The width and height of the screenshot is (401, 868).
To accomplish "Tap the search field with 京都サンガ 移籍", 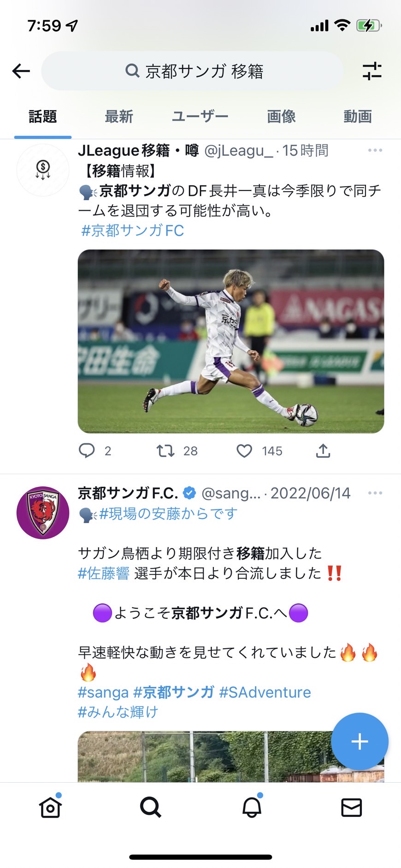I will [x=193, y=71].
